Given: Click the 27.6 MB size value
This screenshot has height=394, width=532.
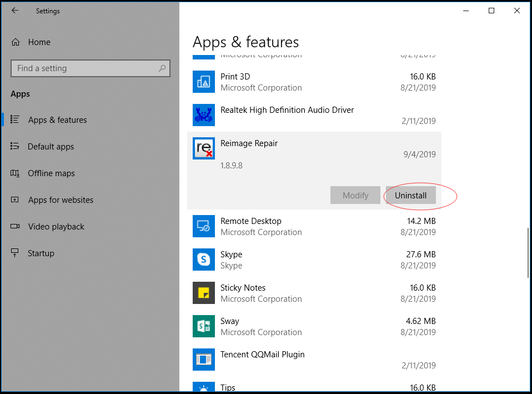Looking at the screenshot, I should 421,255.
